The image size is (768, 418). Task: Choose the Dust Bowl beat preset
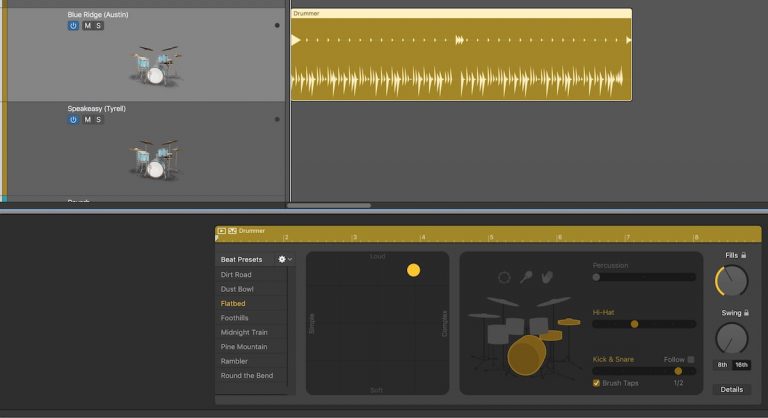(x=237, y=289)
